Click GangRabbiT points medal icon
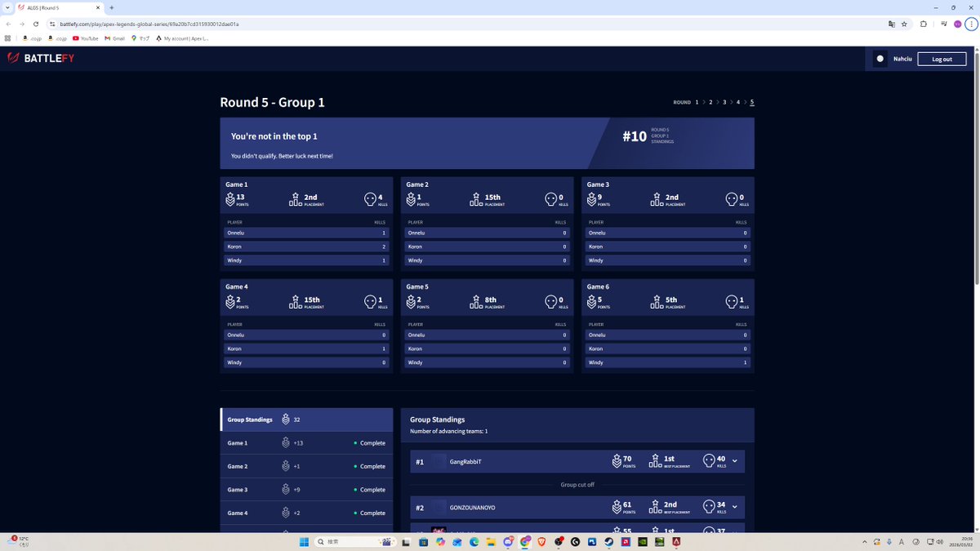 pos(617,461)
